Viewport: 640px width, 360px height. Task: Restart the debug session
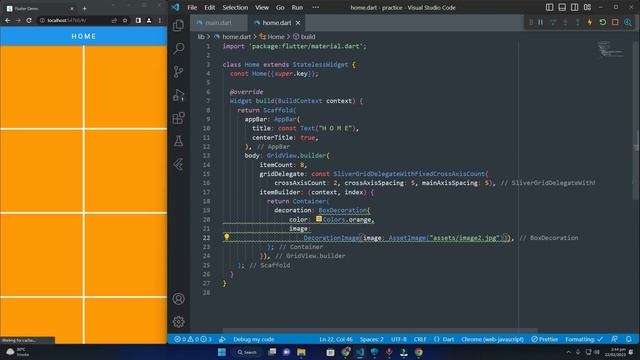[x=602, y=22]
